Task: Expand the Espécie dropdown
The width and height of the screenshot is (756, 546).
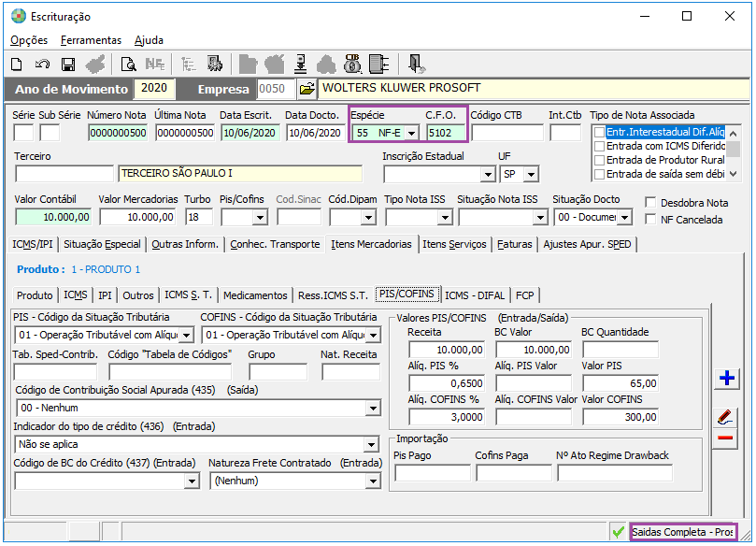Action: pos(410,133)
